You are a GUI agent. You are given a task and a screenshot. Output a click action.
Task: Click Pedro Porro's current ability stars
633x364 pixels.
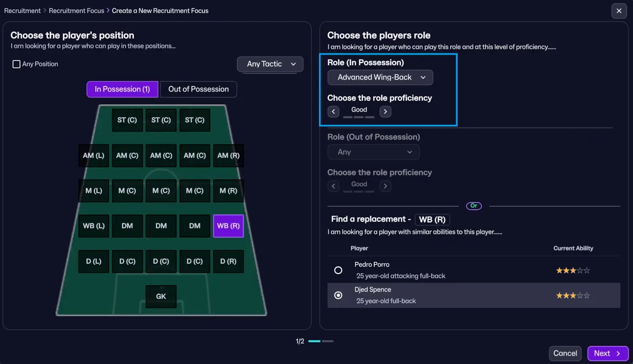tap(573, 270)
